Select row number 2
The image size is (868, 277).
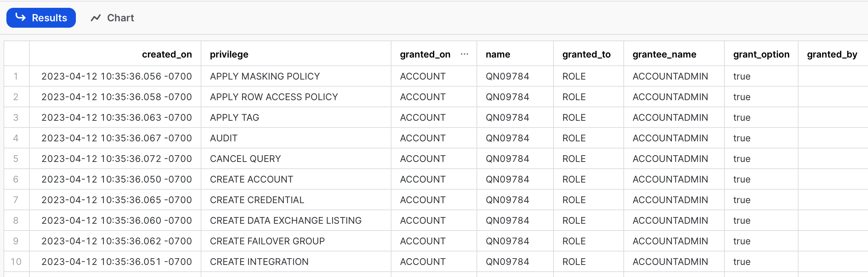click(x=16, y=97)
